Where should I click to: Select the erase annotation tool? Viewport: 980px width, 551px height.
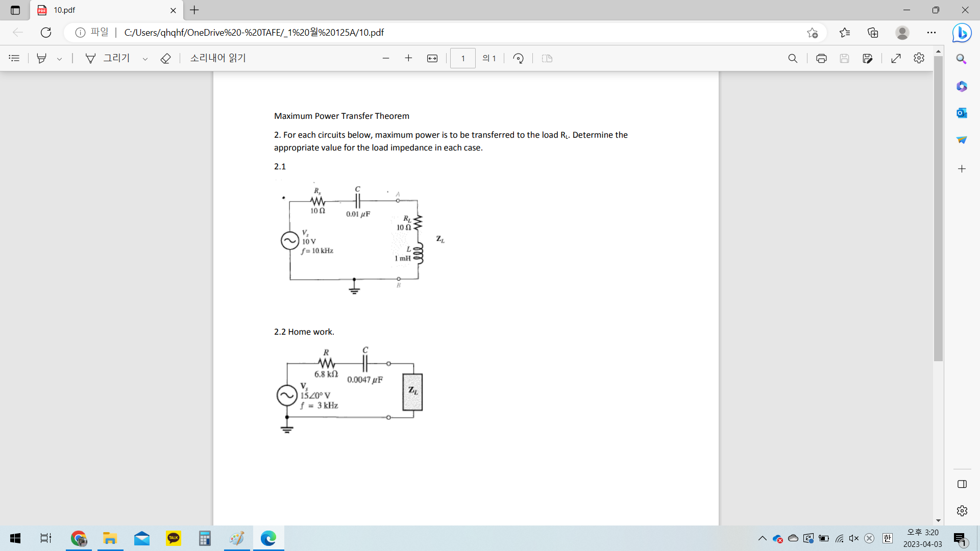click(165, 58)
